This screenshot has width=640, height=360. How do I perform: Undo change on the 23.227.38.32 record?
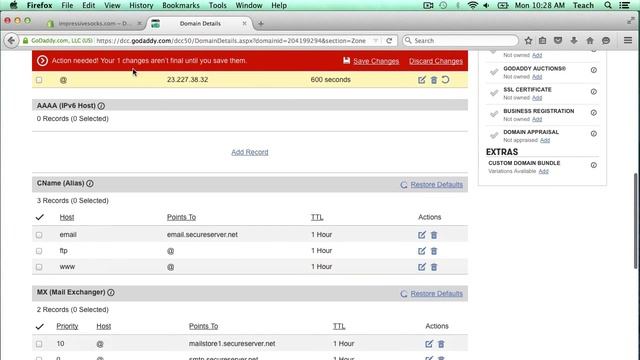[446, 80]
